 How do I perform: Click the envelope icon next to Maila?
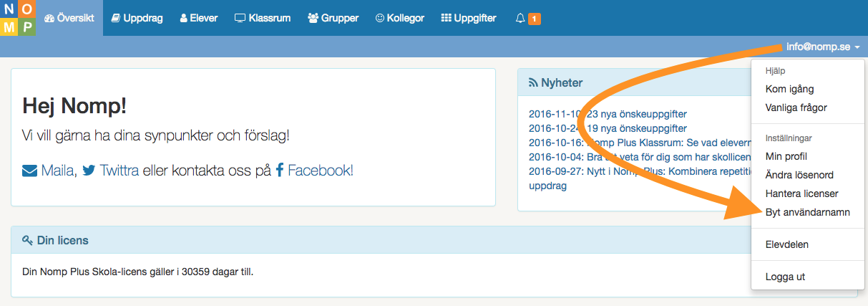click(30, 171)
